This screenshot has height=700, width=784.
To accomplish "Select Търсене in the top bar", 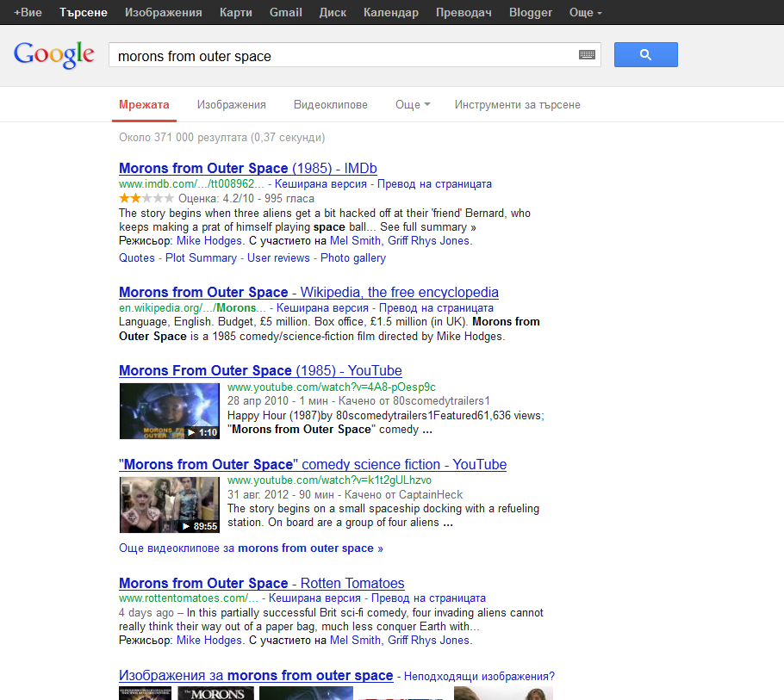I will pyautogui.click(x=84, y=13).
